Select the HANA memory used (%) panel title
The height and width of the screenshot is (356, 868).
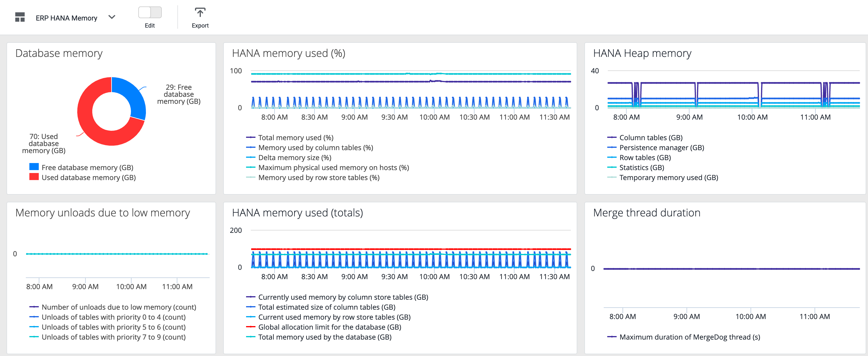pyautogui.click(x=289, y=53)
